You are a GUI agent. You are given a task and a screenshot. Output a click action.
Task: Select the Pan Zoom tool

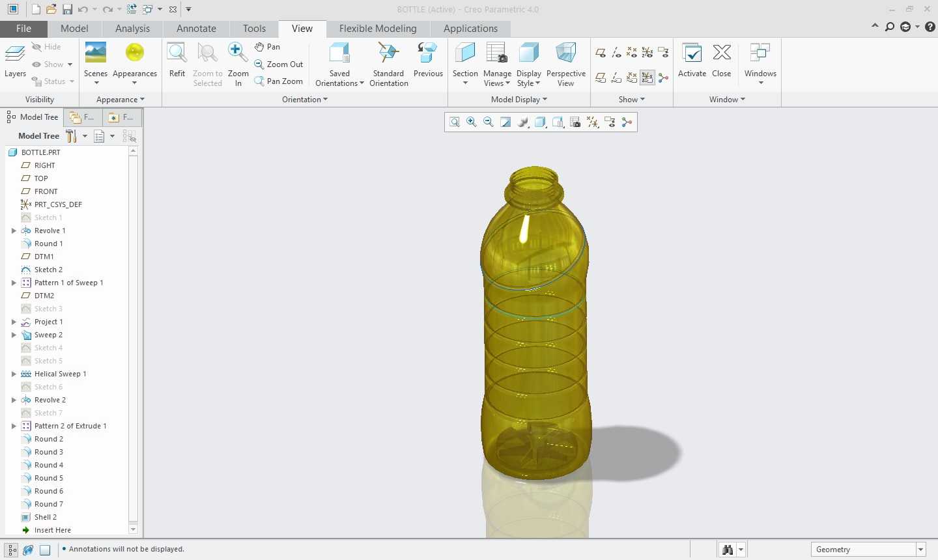pos(279,81)
